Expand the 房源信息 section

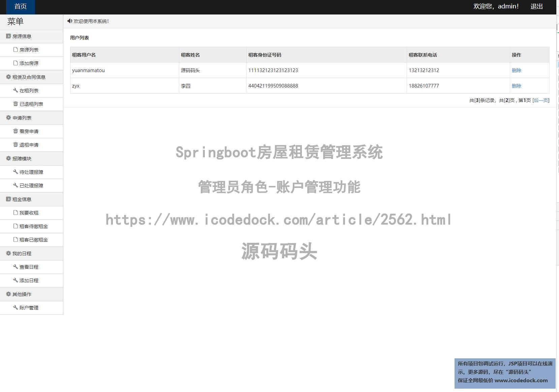coord(23,36)
